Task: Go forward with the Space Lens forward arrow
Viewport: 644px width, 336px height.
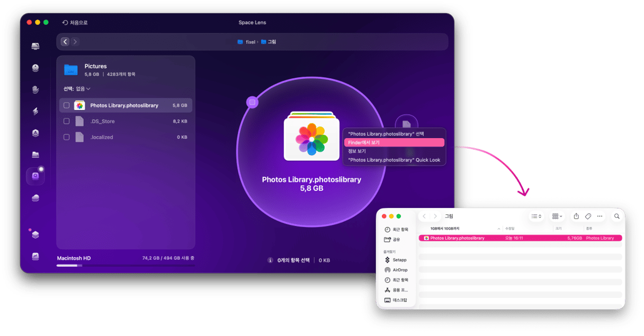Action: point(75,42)
